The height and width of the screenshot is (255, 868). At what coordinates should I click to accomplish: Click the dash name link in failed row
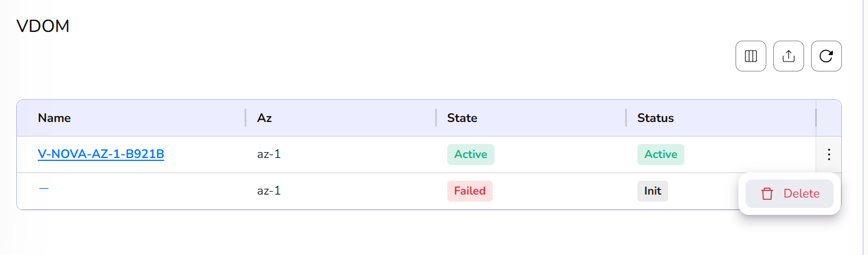coord(43,188)
